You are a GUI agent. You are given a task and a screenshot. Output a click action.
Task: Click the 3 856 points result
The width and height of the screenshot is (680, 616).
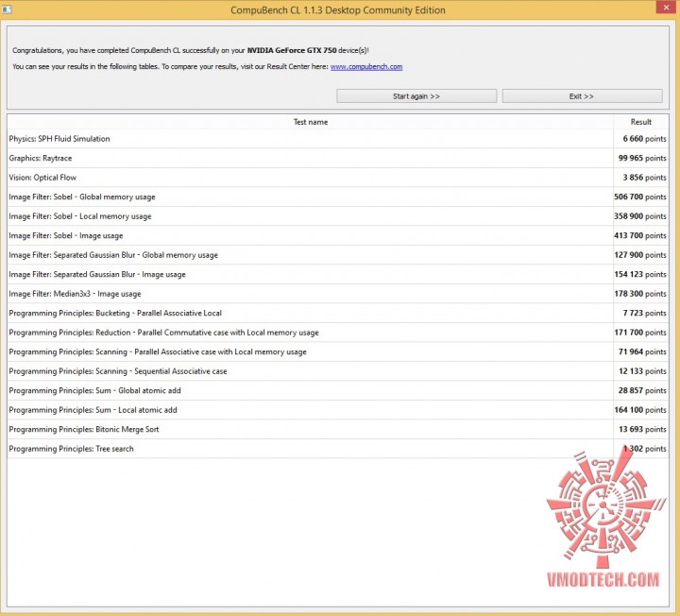tap(644, 178)
